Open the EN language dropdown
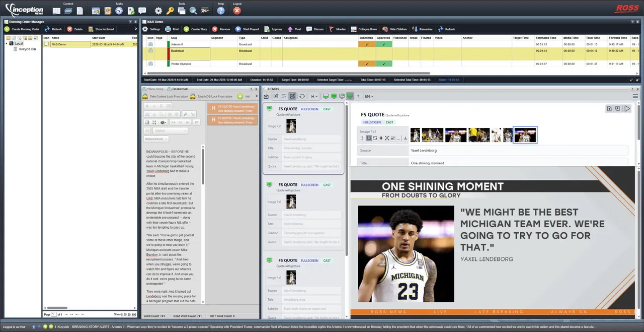Viewport: 644px width, 332px height. 368,96
